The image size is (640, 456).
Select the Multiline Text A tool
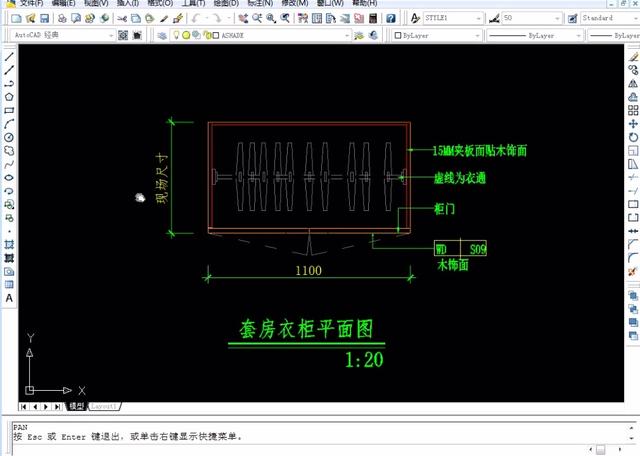tap(9, 298)
